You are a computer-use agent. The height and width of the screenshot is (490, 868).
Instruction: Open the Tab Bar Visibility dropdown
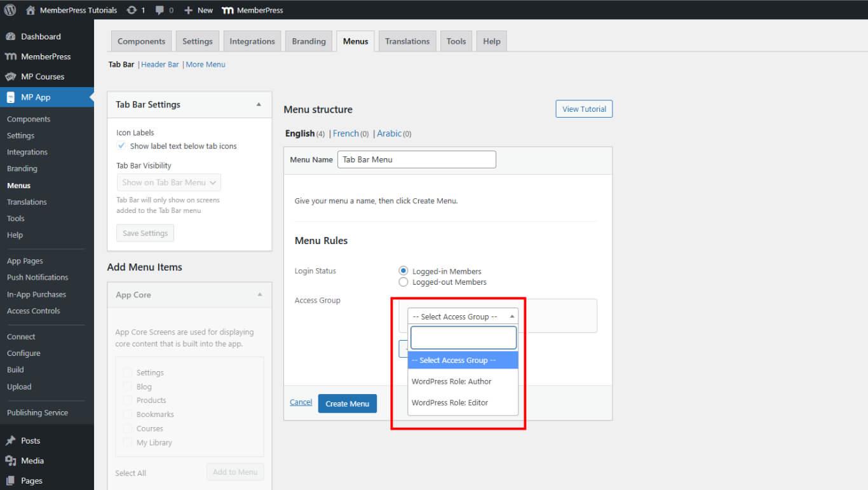[169, 182]
